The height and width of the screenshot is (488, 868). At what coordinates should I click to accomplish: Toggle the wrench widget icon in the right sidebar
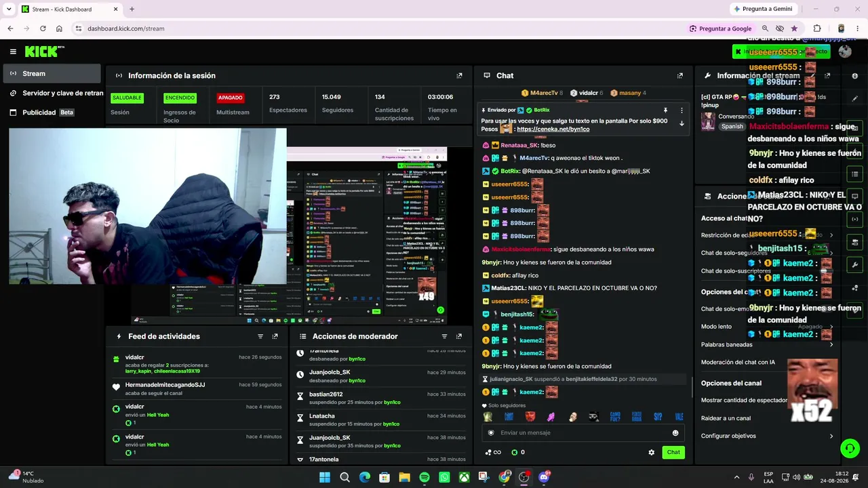click(x=855, y=265)
